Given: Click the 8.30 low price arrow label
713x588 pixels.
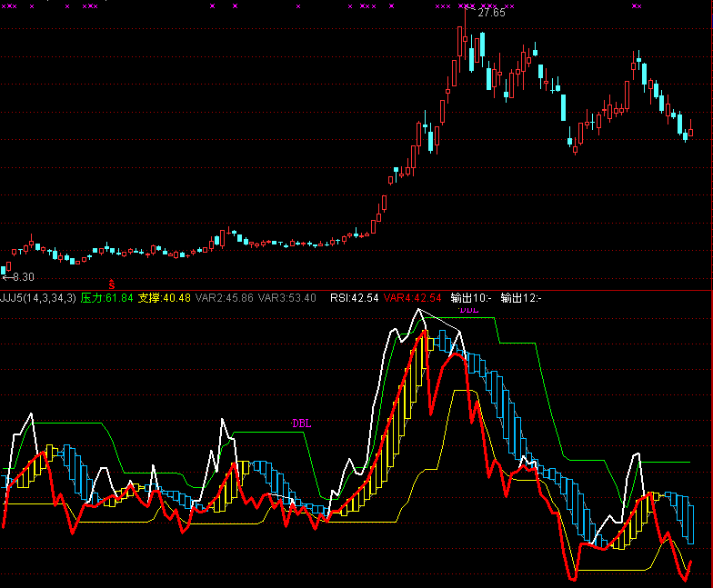Looking at the screenshot, I should tap(18, 276).
